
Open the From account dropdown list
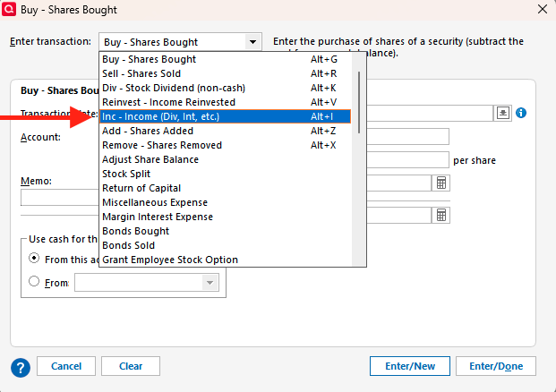point(210,283)
